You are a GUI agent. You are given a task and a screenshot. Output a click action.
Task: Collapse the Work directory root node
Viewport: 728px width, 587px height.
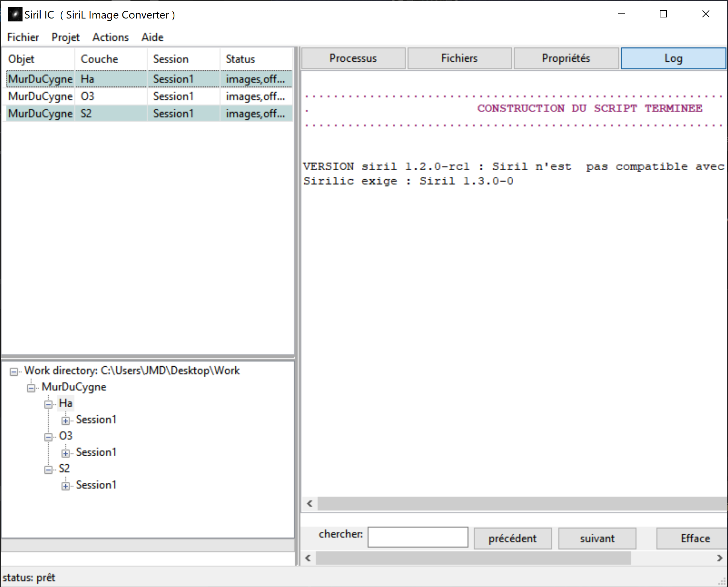pyautogui.click(x=14, y=372)
